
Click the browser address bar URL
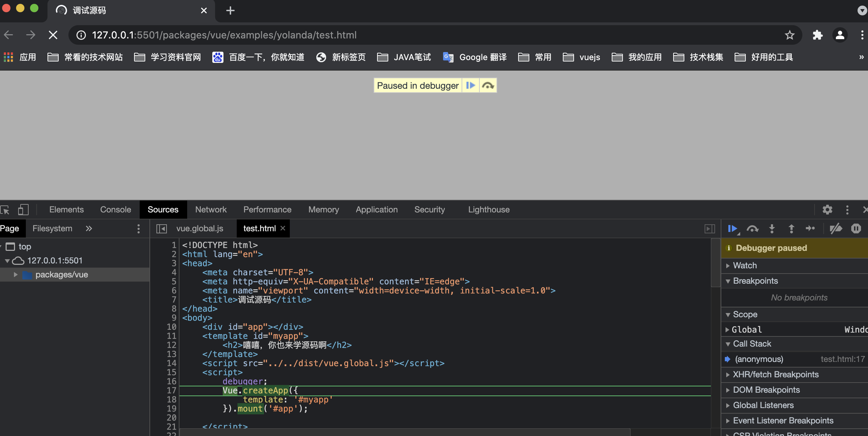click(224, 35)
